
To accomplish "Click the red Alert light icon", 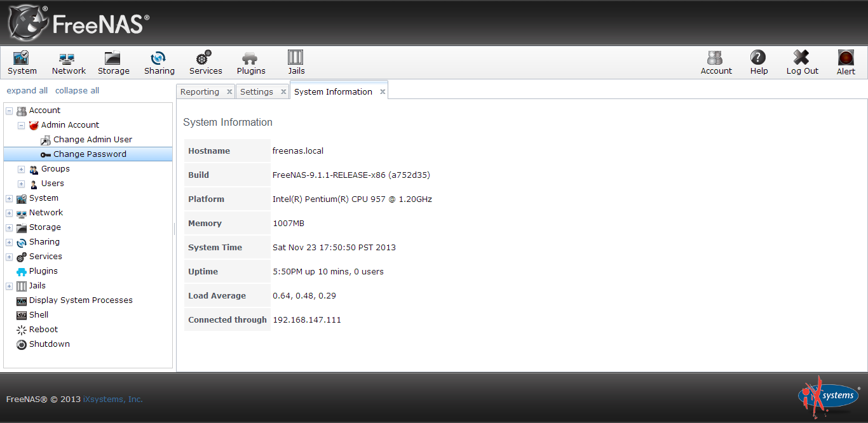I will (x=846, y=58).
